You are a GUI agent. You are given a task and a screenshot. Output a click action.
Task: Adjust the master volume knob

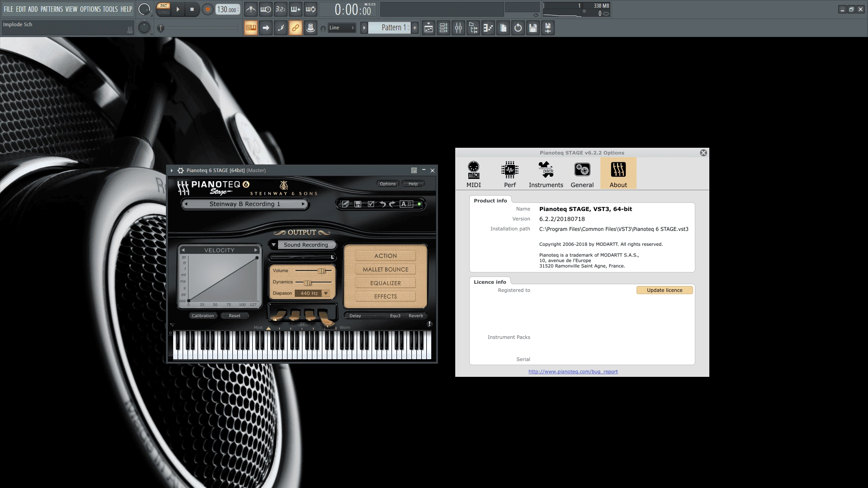144,9
